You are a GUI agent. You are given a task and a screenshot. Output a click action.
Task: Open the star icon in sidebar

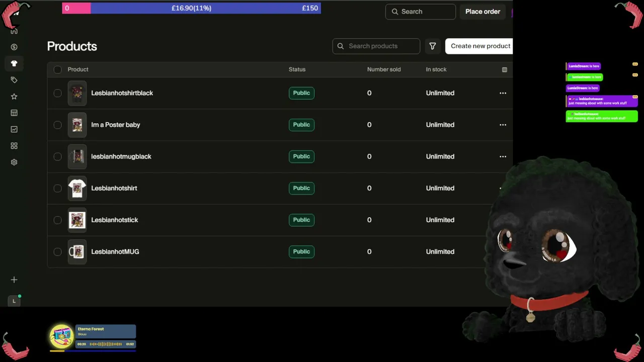coord(14,97)
